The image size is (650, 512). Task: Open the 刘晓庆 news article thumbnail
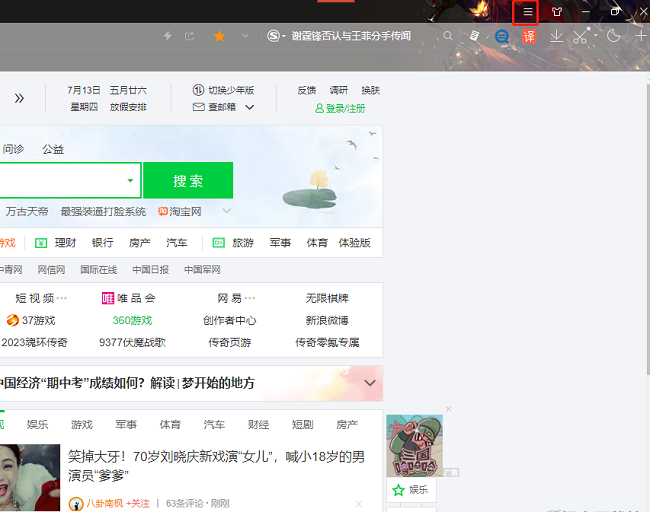(30, 478)
